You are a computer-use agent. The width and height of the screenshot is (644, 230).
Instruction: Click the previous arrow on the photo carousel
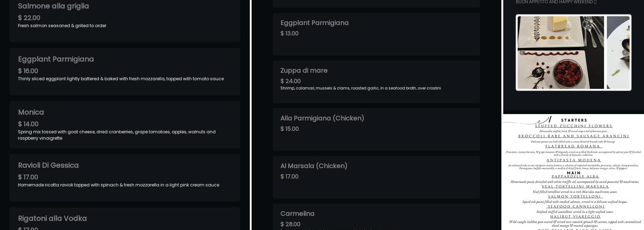[x=522, y=52]
